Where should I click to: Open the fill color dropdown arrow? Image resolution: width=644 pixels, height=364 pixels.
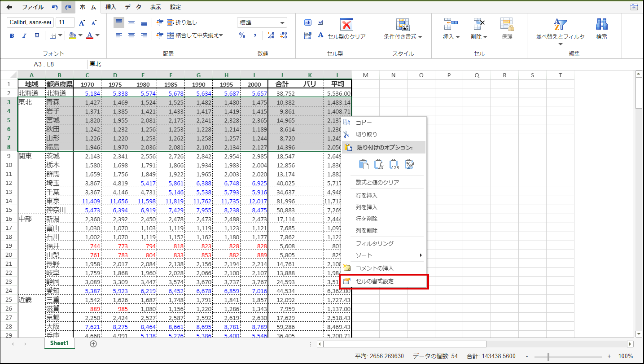(80, 35)
